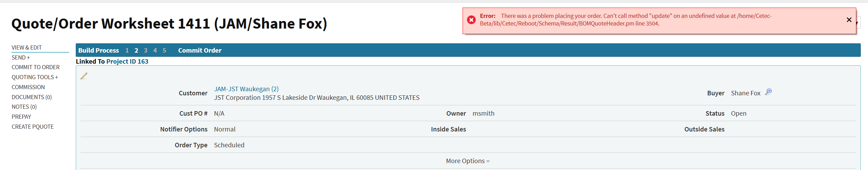
Task: Select COMMIT TO ORDER in sidebar
Action: tap(35, 67)
